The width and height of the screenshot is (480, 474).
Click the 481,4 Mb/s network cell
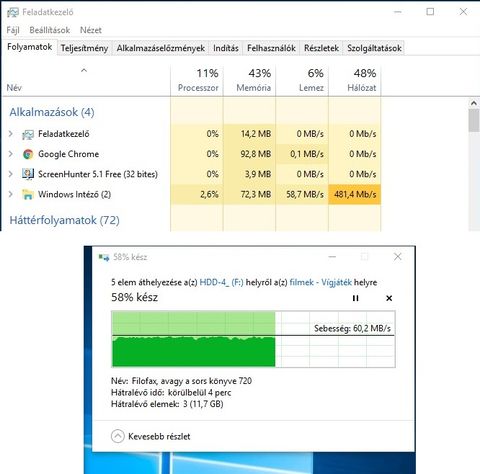point(354,194)
